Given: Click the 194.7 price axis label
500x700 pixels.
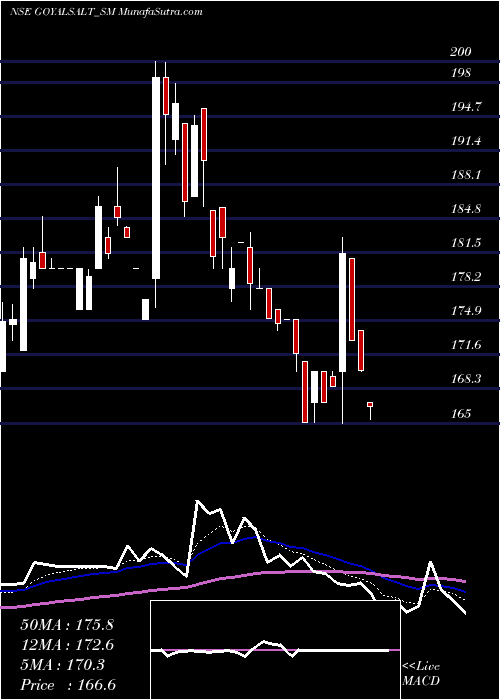Looking at the screenshot, I should 466,107.
